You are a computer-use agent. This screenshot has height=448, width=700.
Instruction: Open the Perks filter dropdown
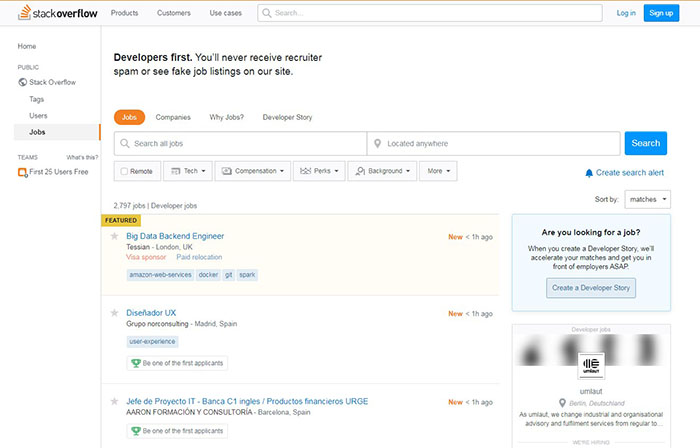click(x=319, y=171)
